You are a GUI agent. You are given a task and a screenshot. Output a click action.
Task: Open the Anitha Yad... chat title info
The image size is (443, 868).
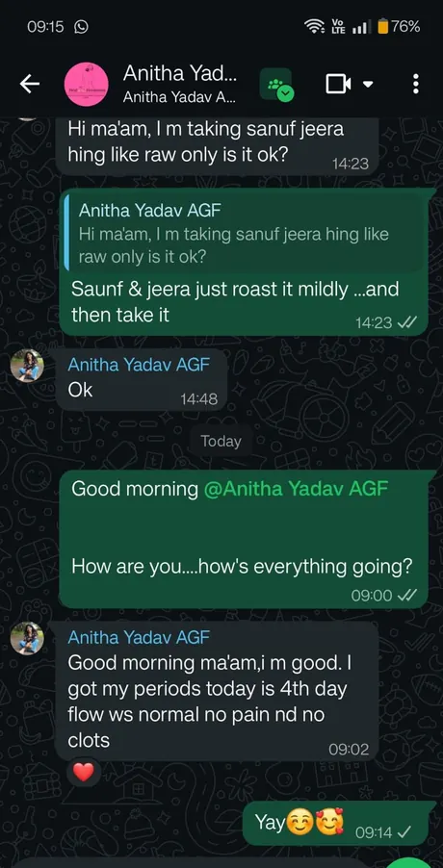pos(180,84)
